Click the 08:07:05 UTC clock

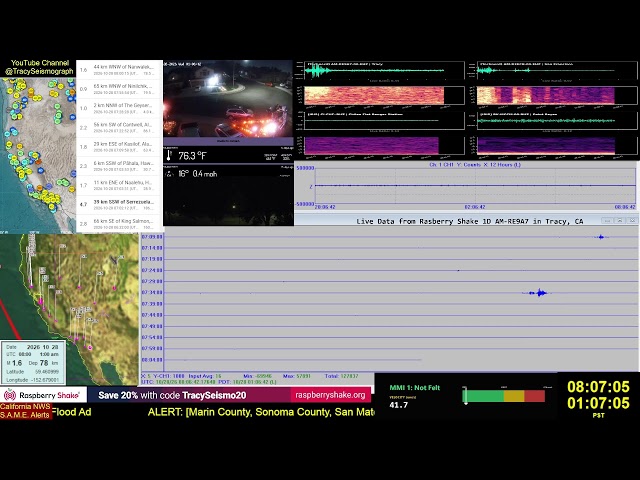click(x=598, y=387)
